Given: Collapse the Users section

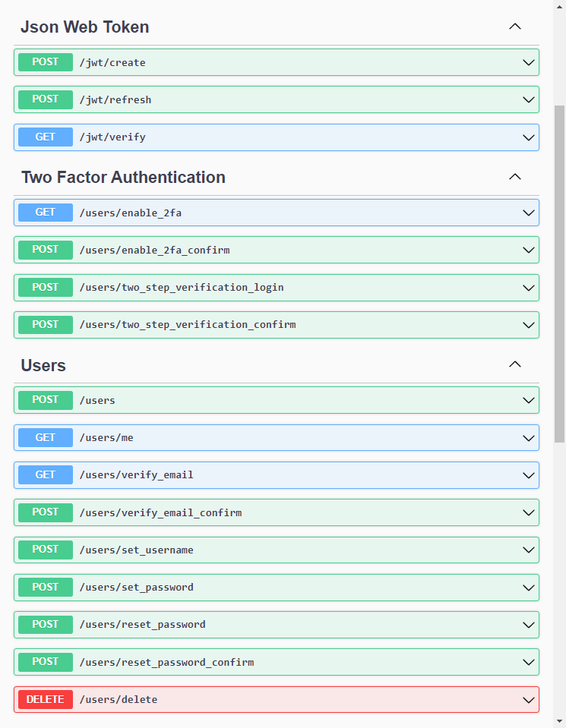Looking at the screenshot, I should 514,364.
